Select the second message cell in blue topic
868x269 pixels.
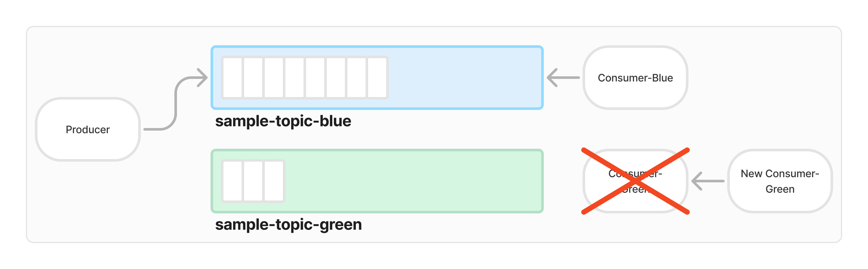[253, 78]
